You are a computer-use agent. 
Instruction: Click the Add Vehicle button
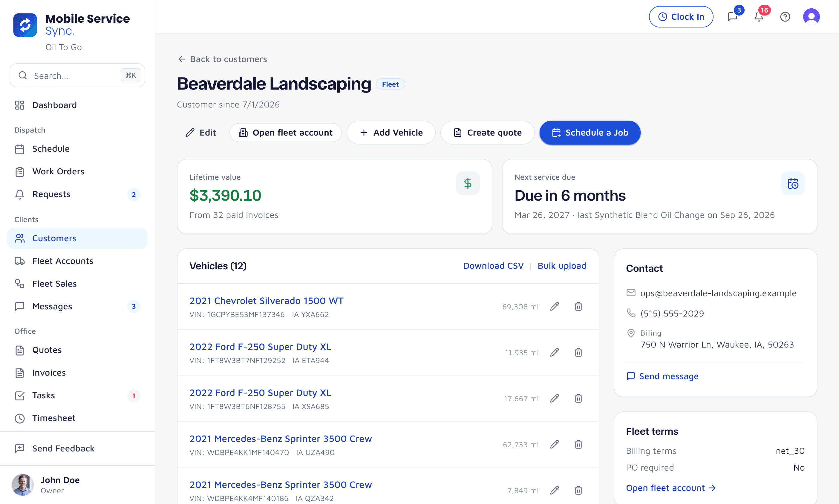(391, 133)
